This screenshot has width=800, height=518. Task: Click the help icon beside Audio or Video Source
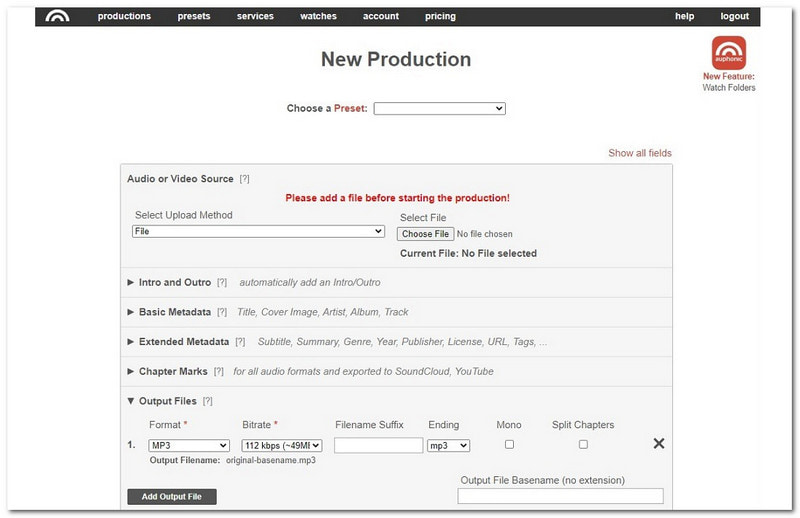(244, 179)
